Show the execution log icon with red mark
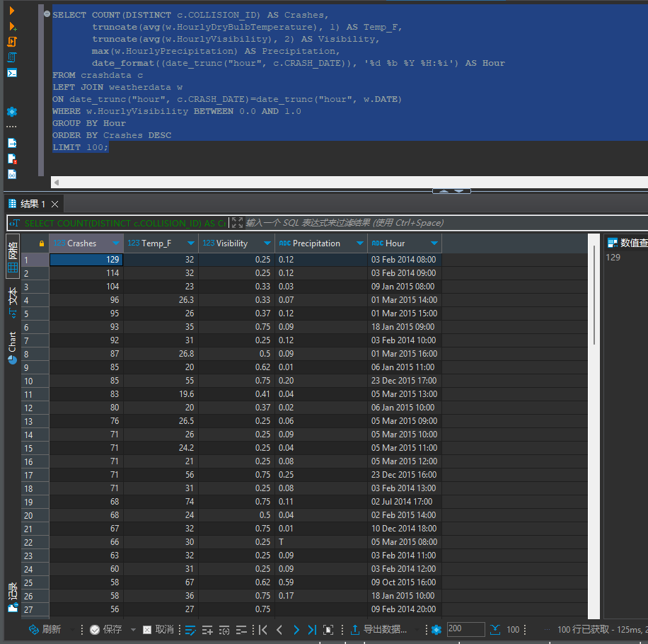This screenshot has height=644, width=648. [12, 159]
